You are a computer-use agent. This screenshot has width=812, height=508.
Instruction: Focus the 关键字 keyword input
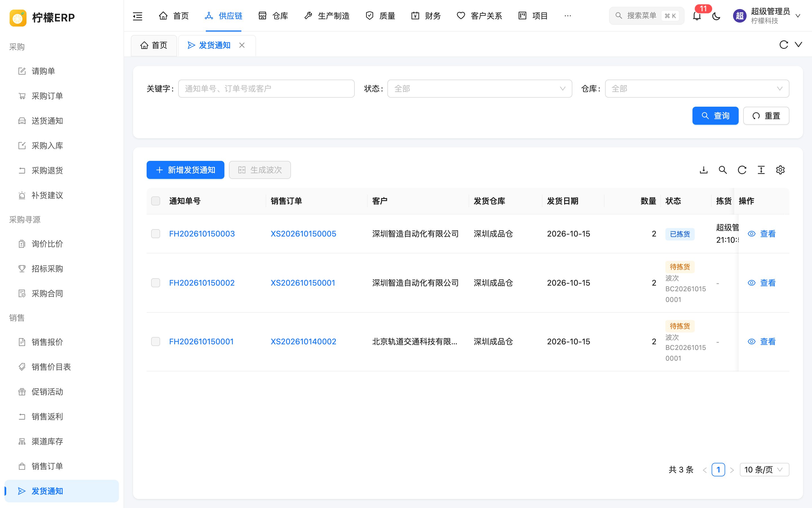266,89
